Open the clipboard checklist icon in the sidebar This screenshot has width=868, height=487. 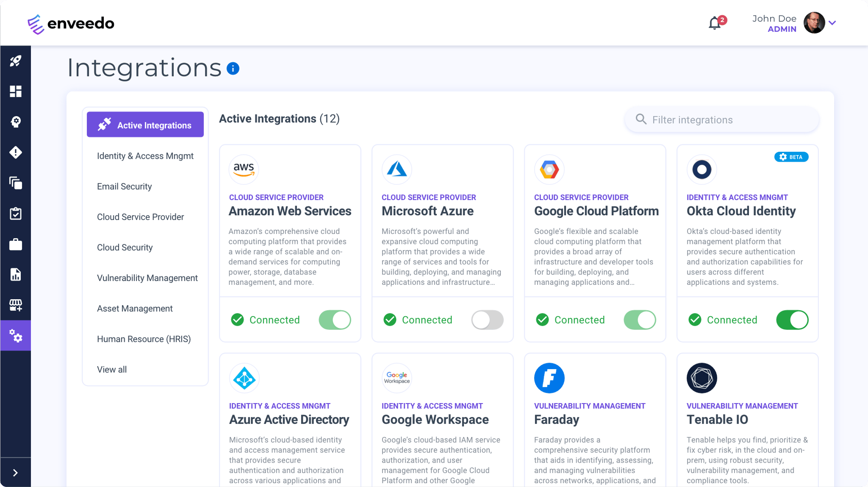tap(15, 213)
